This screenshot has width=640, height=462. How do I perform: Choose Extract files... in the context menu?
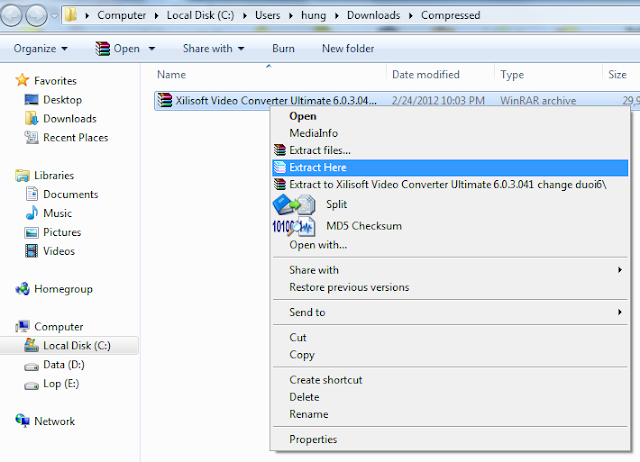[450, 150]
